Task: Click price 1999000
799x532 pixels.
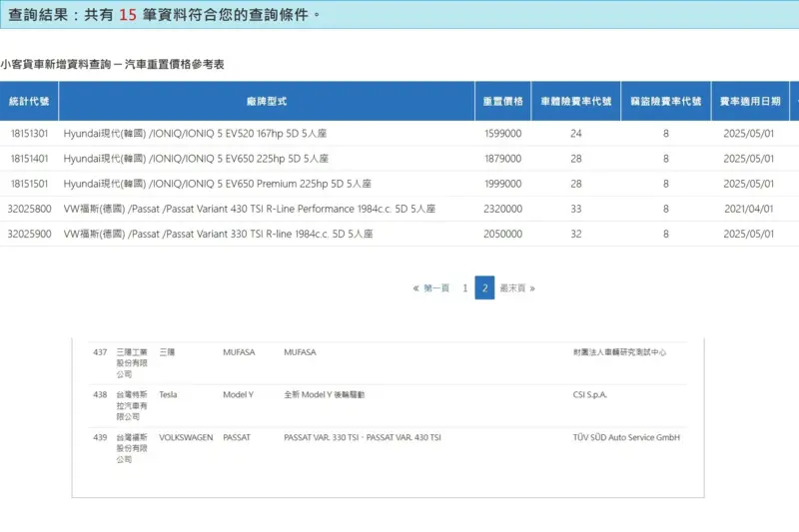Action: pyautogui.click(x=503, y=184)
